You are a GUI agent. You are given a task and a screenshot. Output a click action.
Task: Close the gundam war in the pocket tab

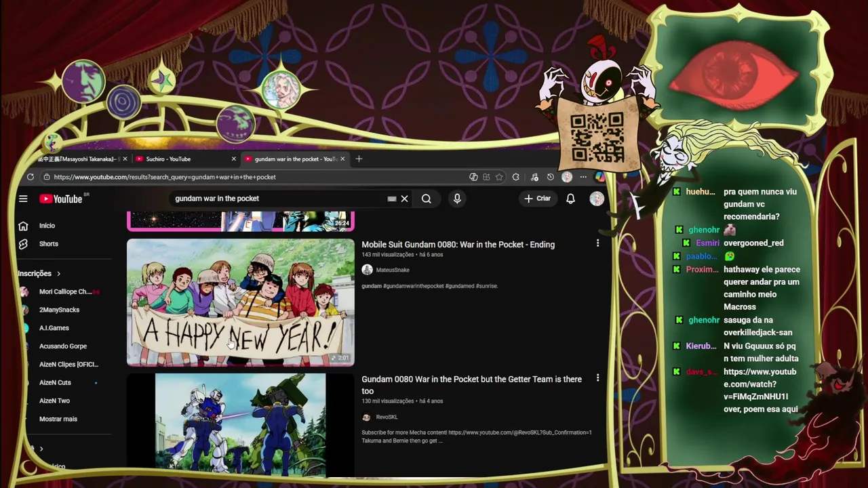[x=342, y=159]
